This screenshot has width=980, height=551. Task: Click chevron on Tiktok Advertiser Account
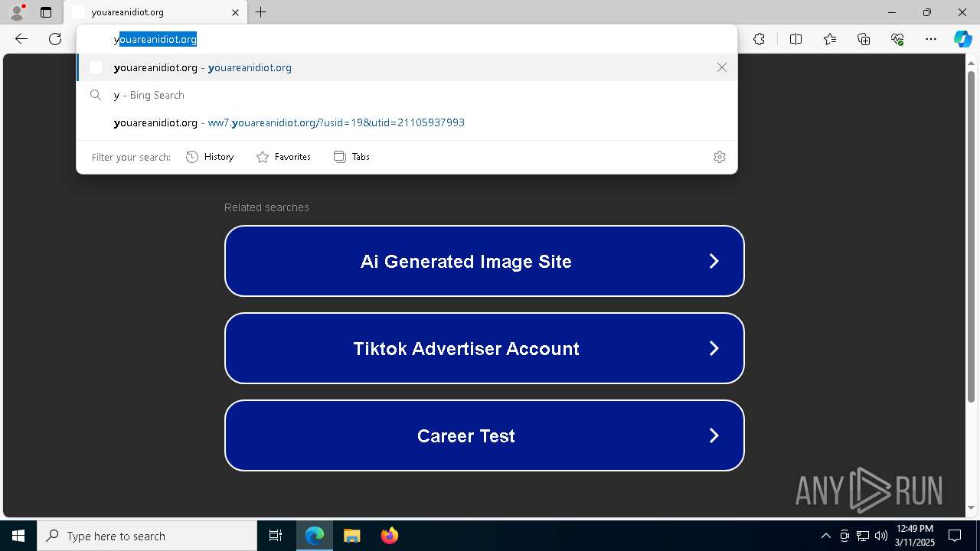click(x=714, y=348)
